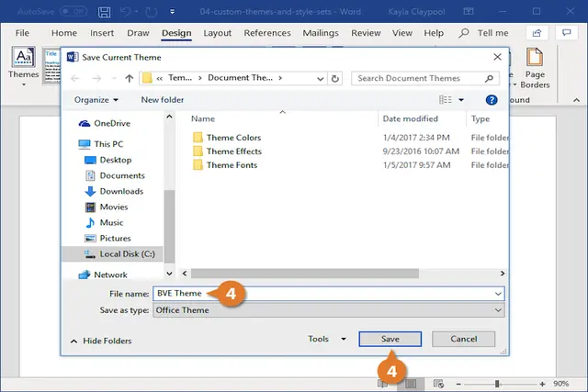Open the Themes gallery in the ribbon
The width and height of the screenshot is (588, 392).
tap(23, 67)
